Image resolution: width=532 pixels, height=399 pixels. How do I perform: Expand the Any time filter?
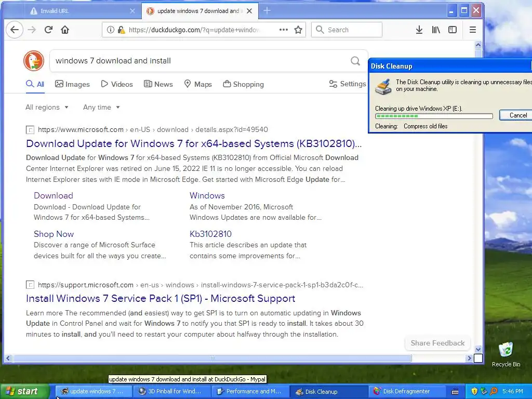coord(101,107)
